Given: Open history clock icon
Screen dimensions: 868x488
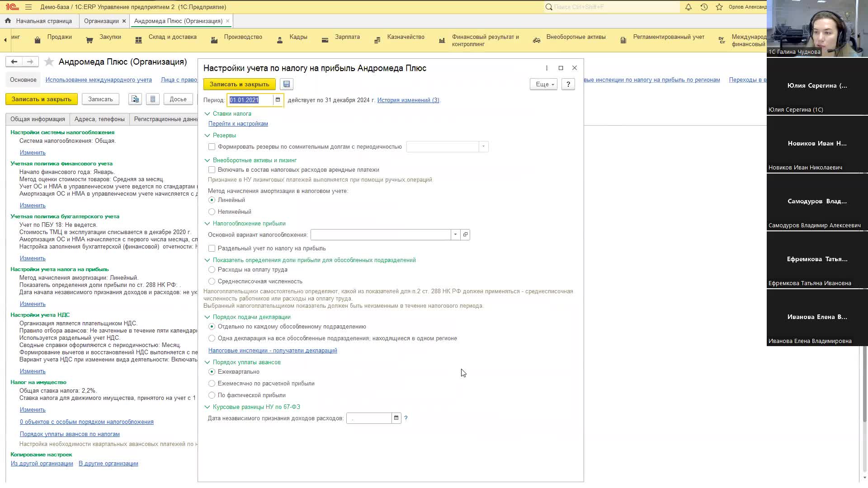Looking at the screenshot, I should pos(704,7).
